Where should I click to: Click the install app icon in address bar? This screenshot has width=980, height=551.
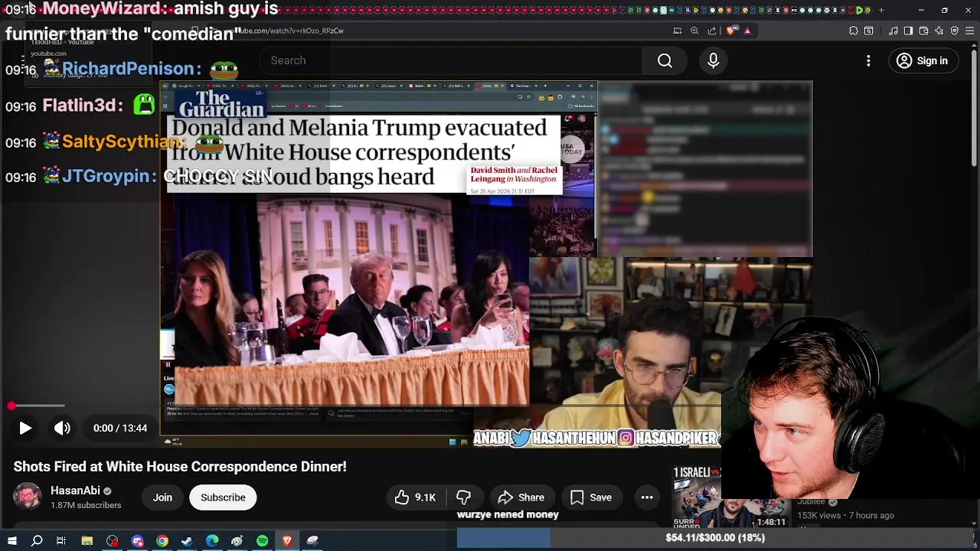[677, 31]
